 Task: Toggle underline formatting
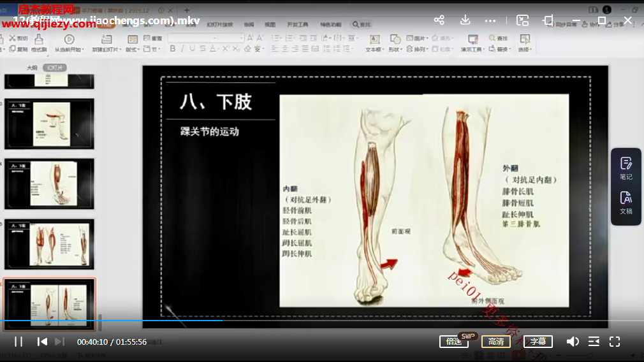(x=192, y=49)
